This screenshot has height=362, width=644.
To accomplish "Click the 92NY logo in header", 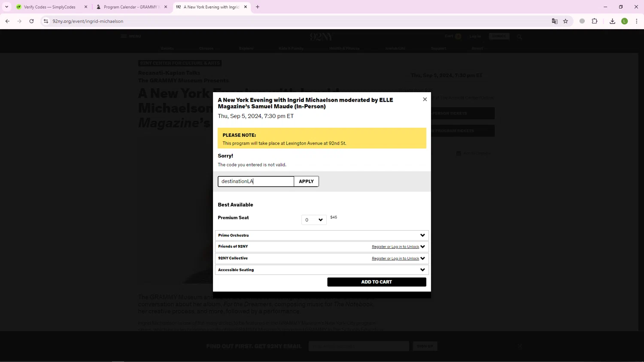I will coord(321,36).
